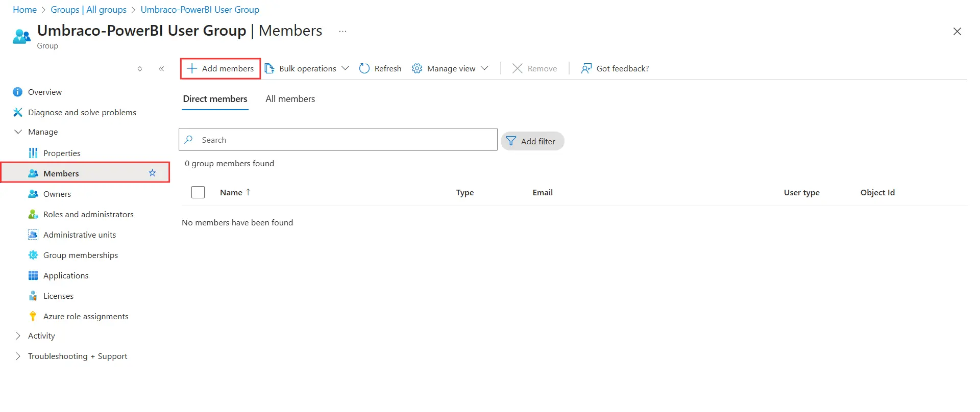Viewport: 980px width, 412px height.
Task: Expand the Activity section chevron
Action: click(x=18, y=336)
